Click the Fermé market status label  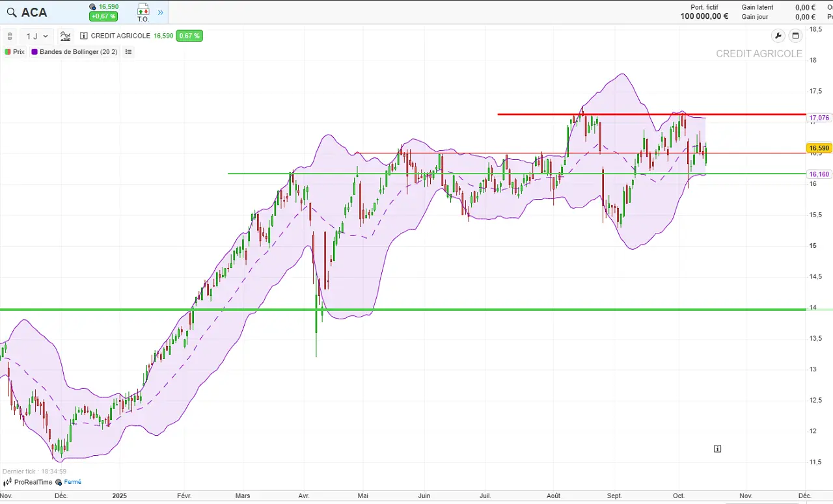click(72, 482)
